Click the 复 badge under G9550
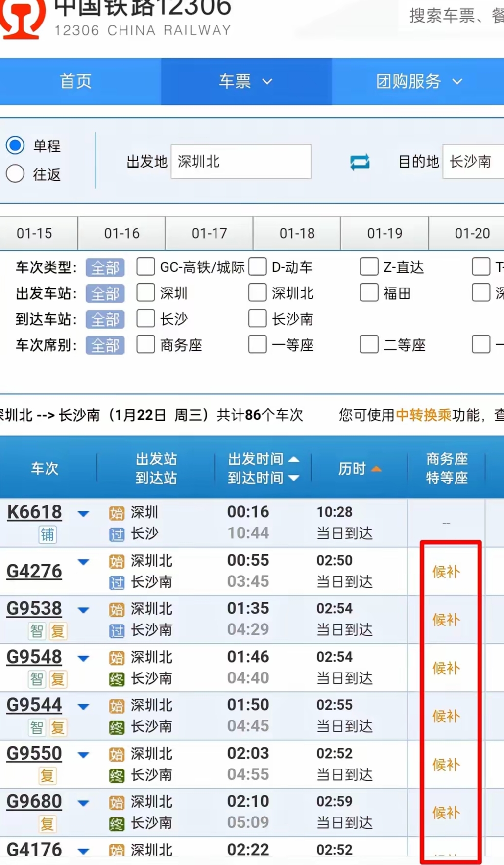This screenshot has width=504, height=865. click(x=48, y=776)
